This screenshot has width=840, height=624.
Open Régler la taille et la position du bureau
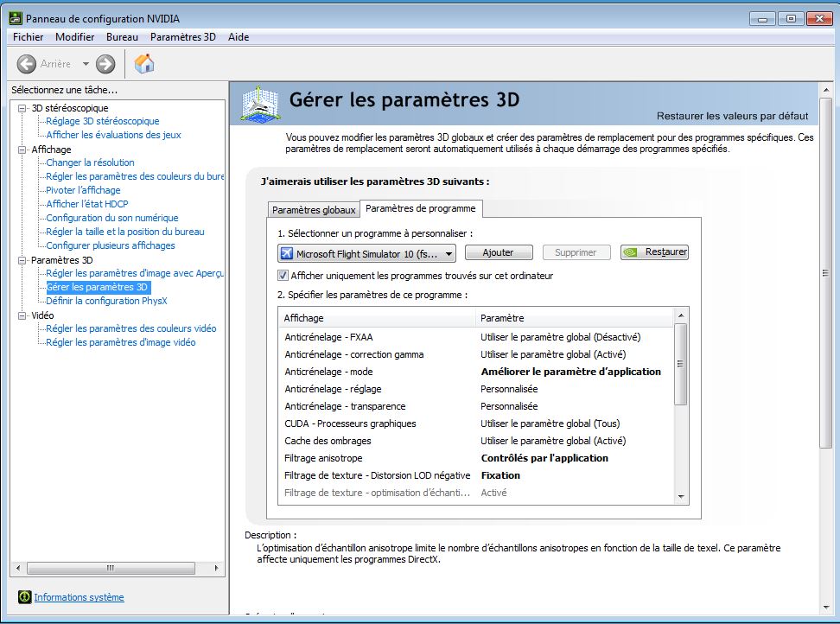(x=124, y=232)
